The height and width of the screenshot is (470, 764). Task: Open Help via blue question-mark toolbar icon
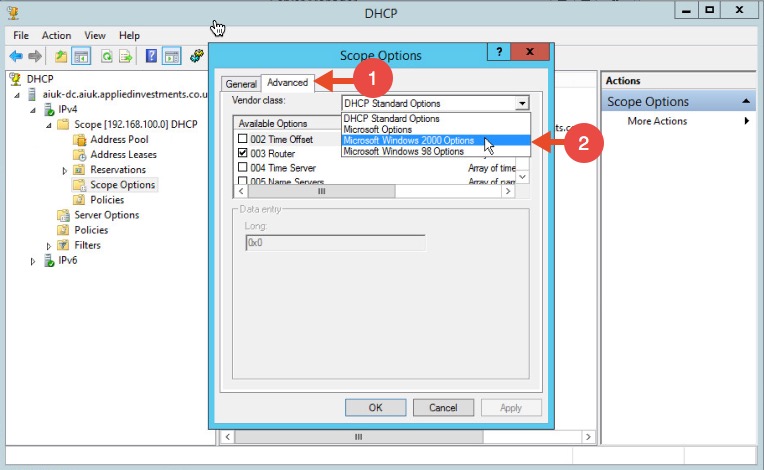point(151,56)
